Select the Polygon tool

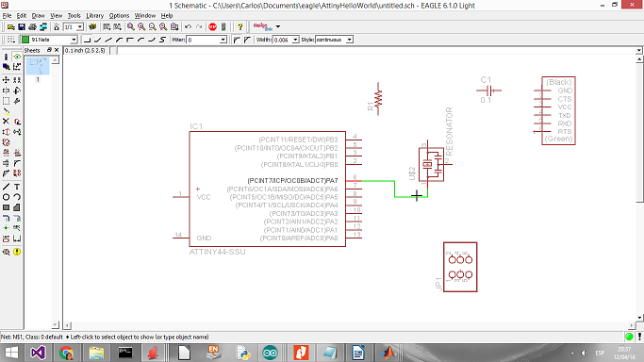point(17,207)
